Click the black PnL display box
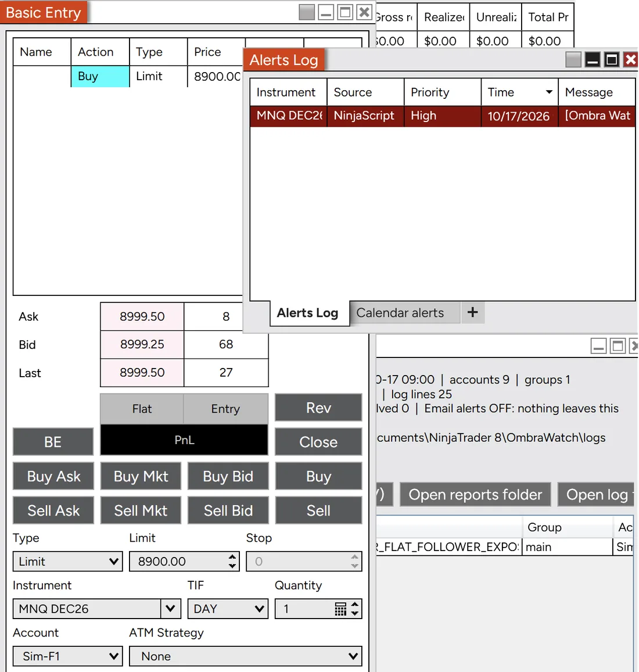 pyautogui.click(x=184, y=439)
